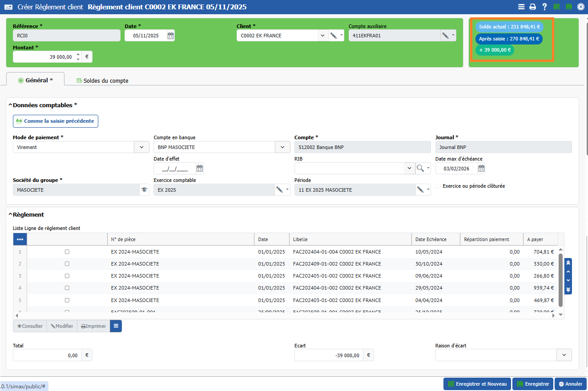Click the help question mark icon
This screenshot has width=588, height=391.
coord(544,7)
